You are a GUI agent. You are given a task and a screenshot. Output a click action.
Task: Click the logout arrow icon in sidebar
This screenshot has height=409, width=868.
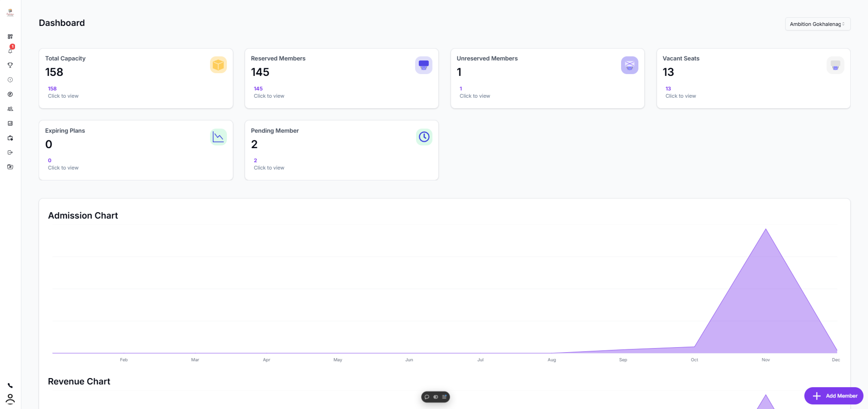pos(10,152)
